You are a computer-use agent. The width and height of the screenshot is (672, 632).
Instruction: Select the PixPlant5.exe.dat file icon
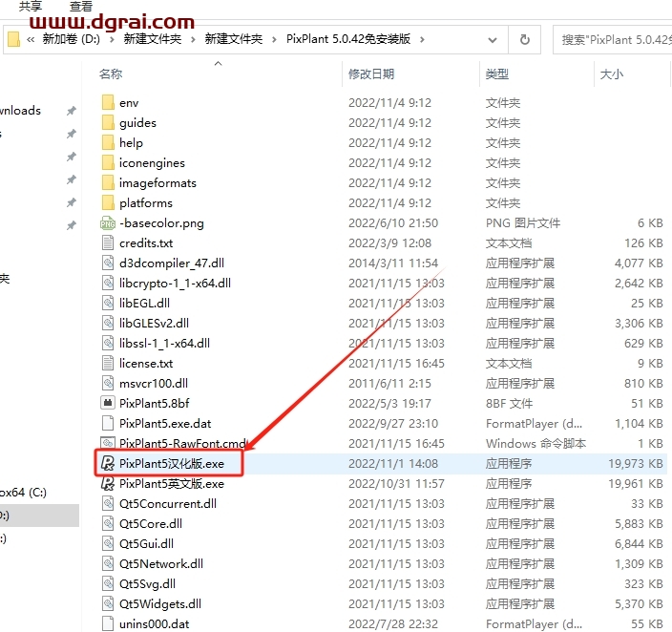point(108,424)
